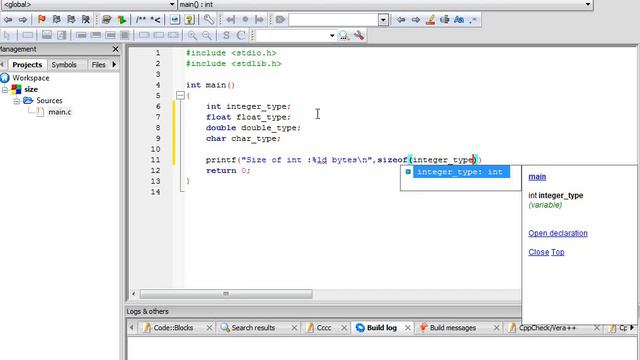The width and height of the screenshot is (640, 360).
Task: Switch to the Files tab
Action: (x=98, y=64)
